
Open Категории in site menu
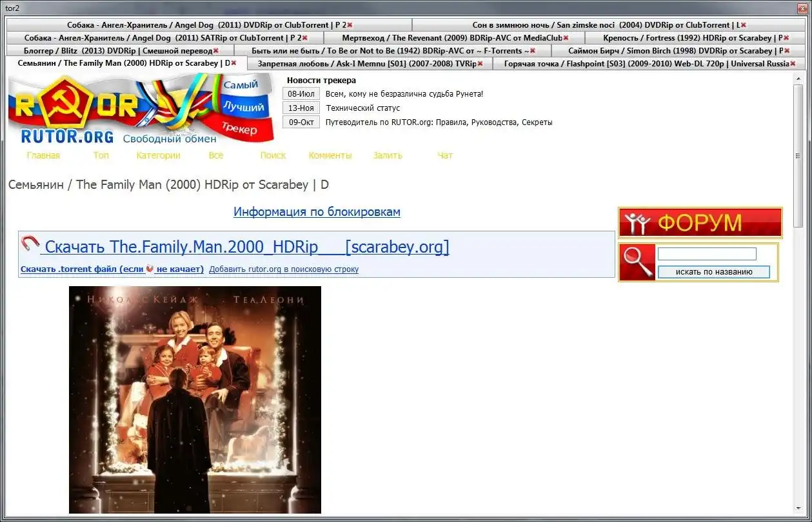coord(159,155)
